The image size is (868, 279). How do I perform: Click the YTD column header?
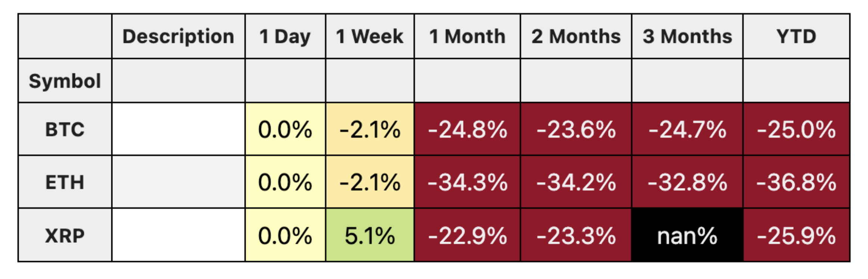796,37
